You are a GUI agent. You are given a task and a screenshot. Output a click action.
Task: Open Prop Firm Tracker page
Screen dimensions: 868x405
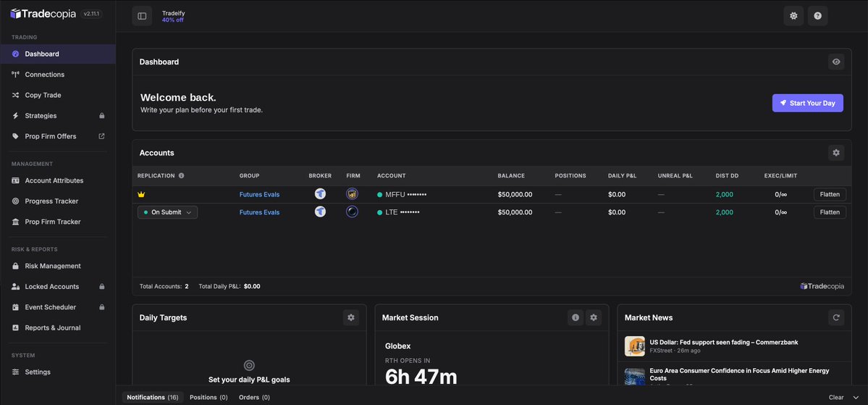pos(58,222)
